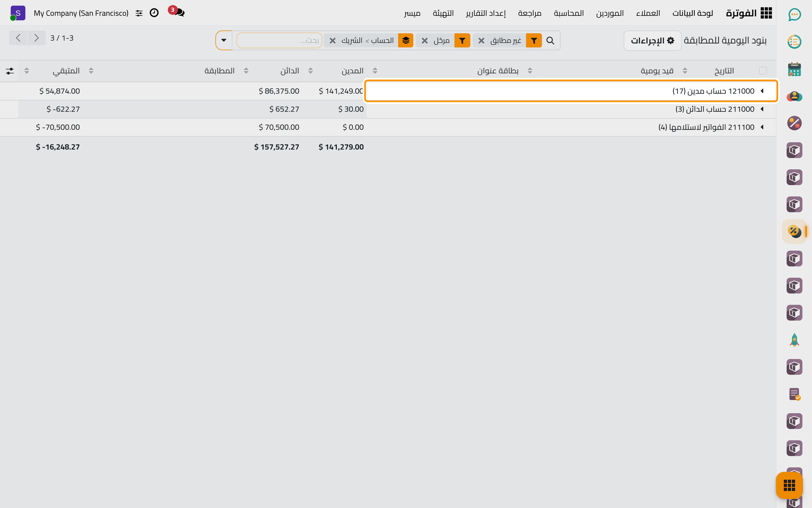Expand the 211000 حساب الدائن group
812x508 pixels.
pos(571,109)
